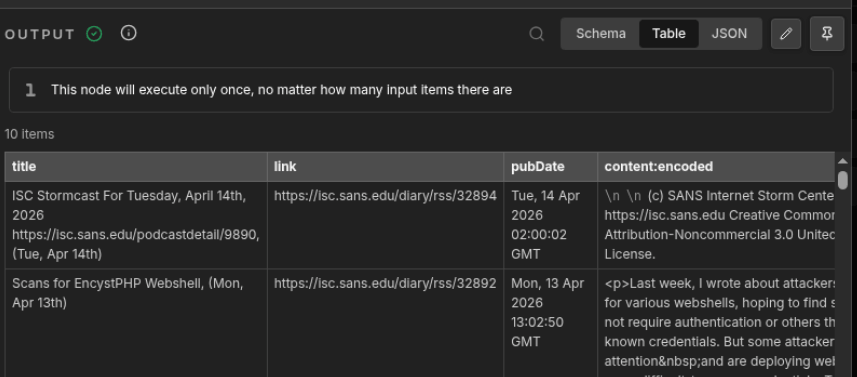Pin the output data with pushpin icon
Image resolution: width=857 pixels, height=377 pixels.
[x=827, y=34]
